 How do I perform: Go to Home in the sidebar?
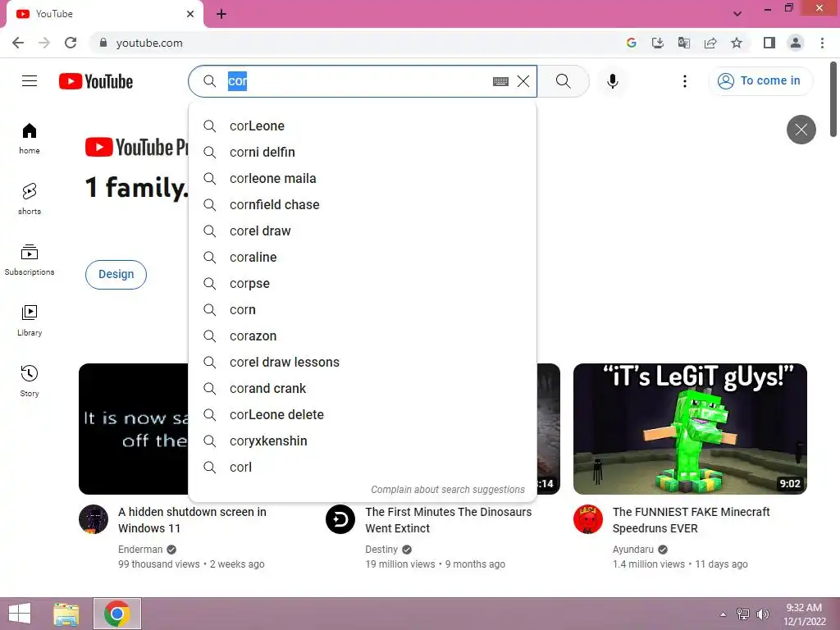coord(30,138)
